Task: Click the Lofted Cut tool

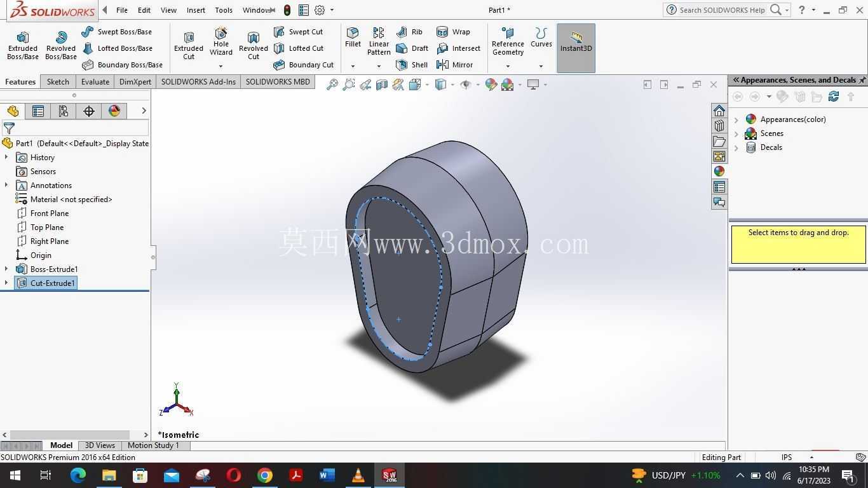Action: pos(299,48)
